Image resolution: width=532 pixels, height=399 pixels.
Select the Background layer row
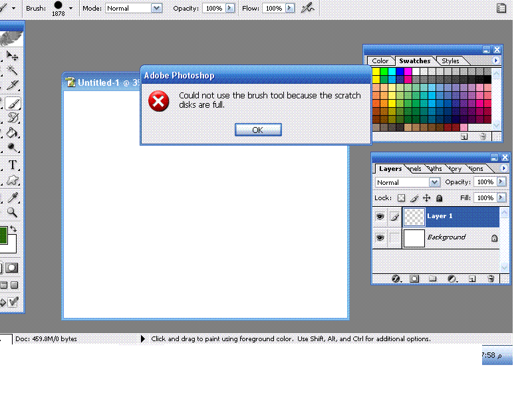point(436,238)
